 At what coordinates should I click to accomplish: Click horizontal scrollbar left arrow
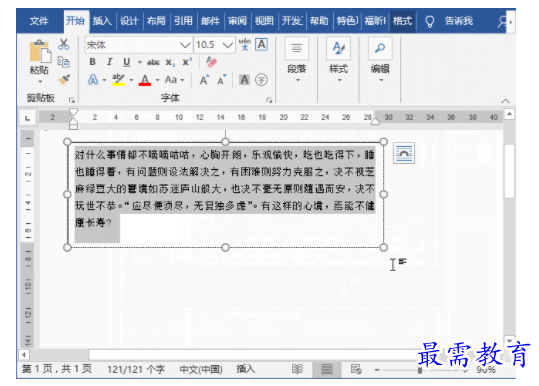pos(24,354)
